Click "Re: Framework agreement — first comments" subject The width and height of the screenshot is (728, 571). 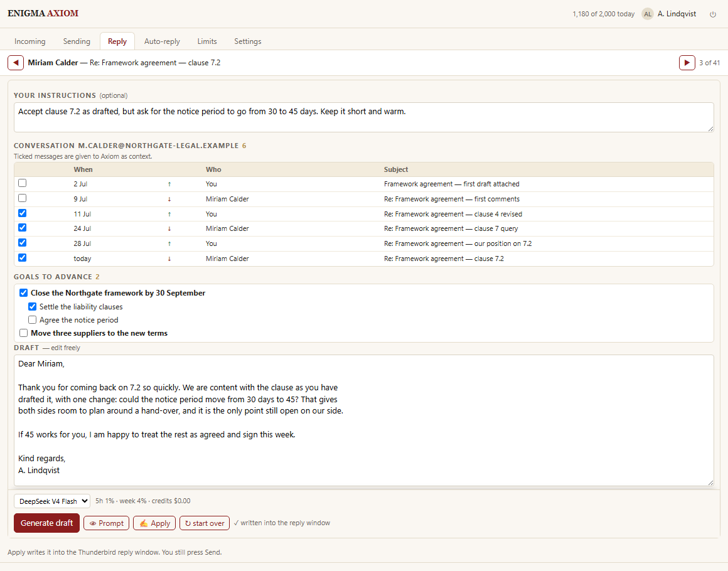[452, 199]
